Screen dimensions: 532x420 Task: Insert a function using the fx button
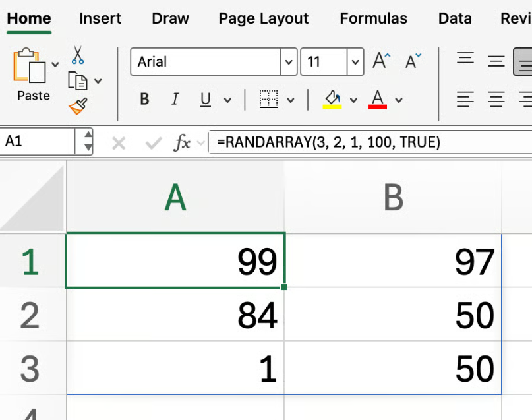(x=183, y=141)
